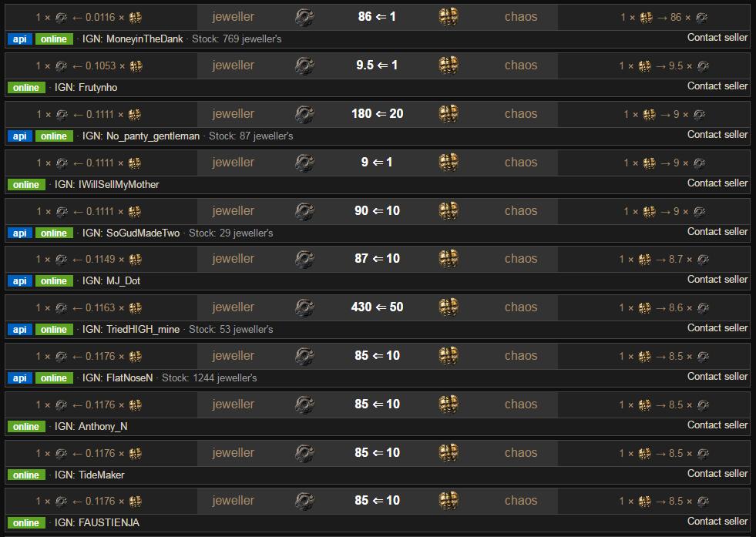Click the large jeweller orb icon in MoneyinTheDank's row
The height and width of the screenshot is (537, 756).
pos(304,18)
